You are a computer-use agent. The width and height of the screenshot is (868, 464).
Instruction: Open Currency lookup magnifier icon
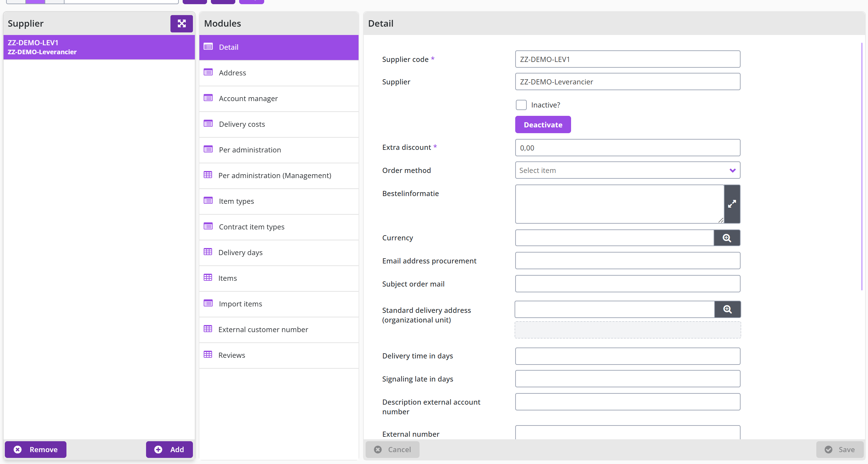point(727,238)
